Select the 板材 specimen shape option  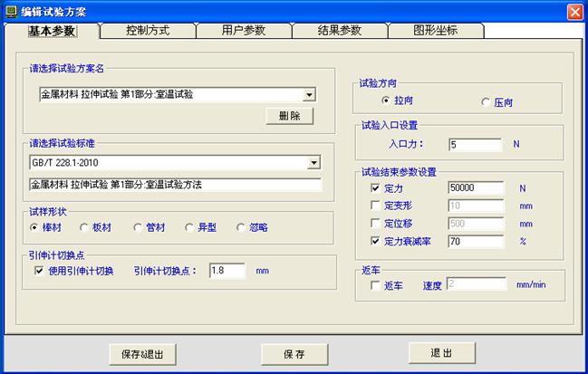point(85,227)
